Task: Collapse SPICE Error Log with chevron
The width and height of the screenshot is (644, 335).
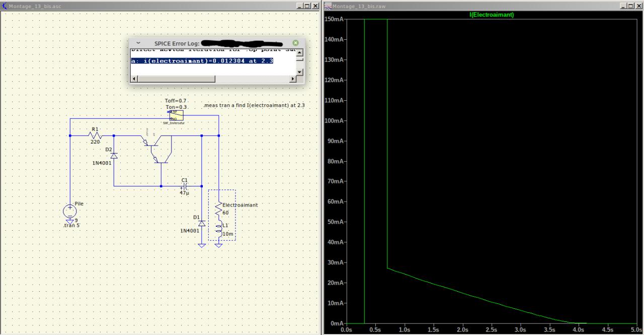Action: pos(138,43)
